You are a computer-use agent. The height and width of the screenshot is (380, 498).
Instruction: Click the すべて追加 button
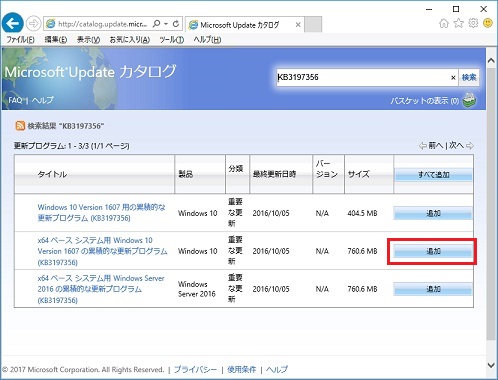coord(434,175)
